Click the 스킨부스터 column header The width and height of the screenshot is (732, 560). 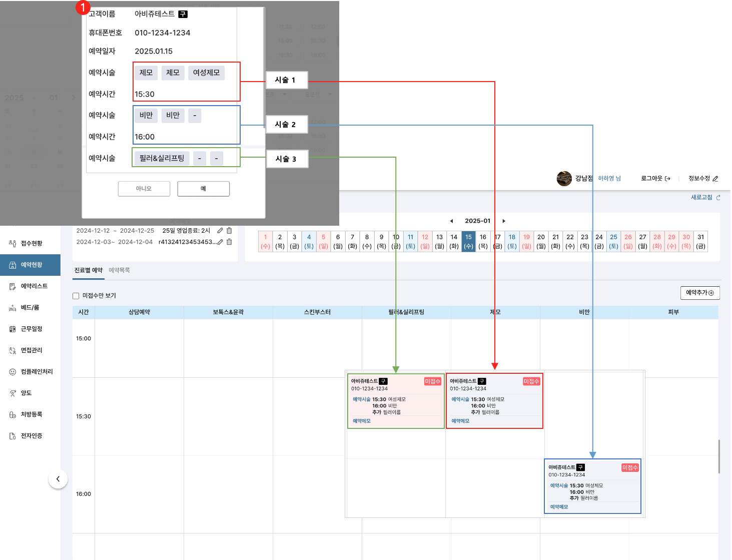[317, 312]
